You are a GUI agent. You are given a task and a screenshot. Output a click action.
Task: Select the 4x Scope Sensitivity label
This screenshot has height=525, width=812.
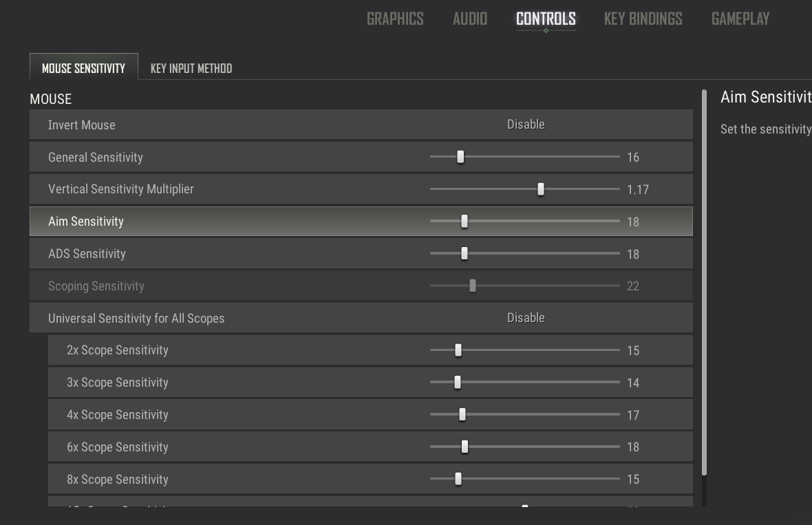118,415
